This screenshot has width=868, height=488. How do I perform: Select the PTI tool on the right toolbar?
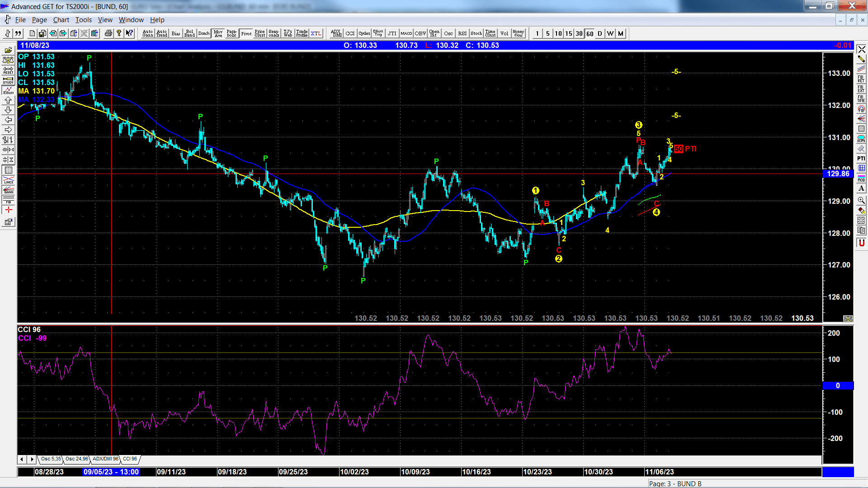861,158
